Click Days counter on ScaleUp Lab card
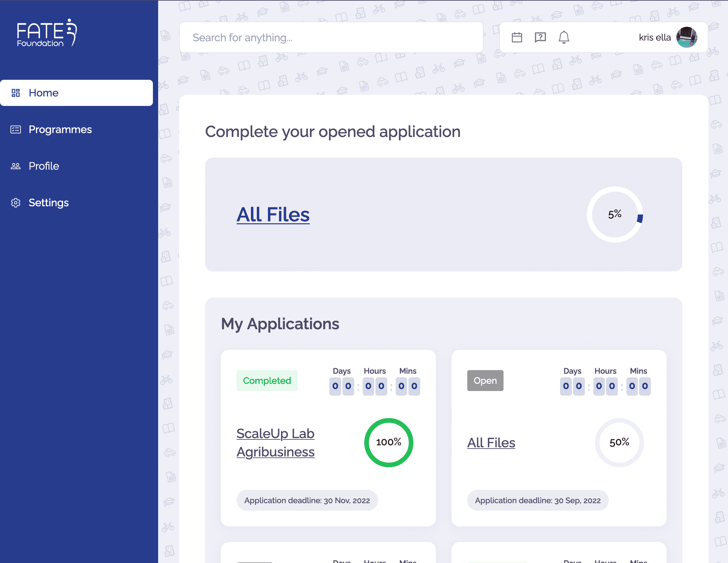Image resolution: width=728 pixels, height=563 pixels. click(x=342, y=386)
